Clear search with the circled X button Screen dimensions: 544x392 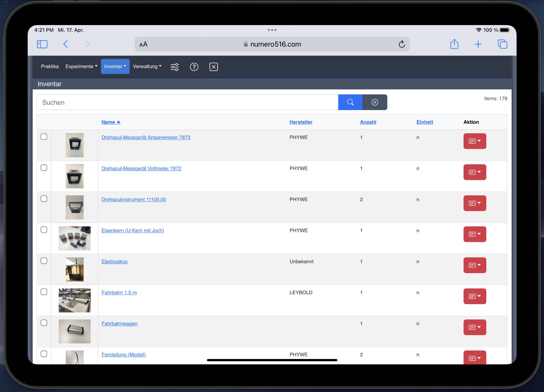point(375,102)
